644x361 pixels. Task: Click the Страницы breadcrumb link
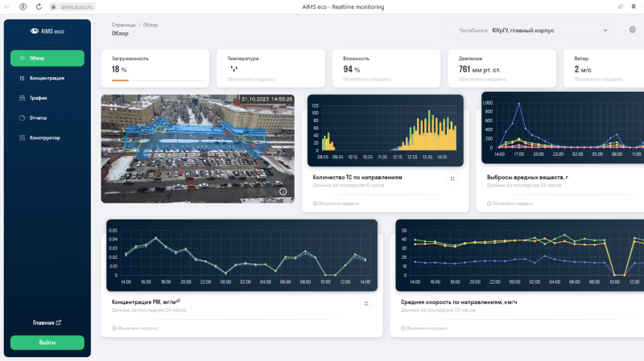click(123, 25)
